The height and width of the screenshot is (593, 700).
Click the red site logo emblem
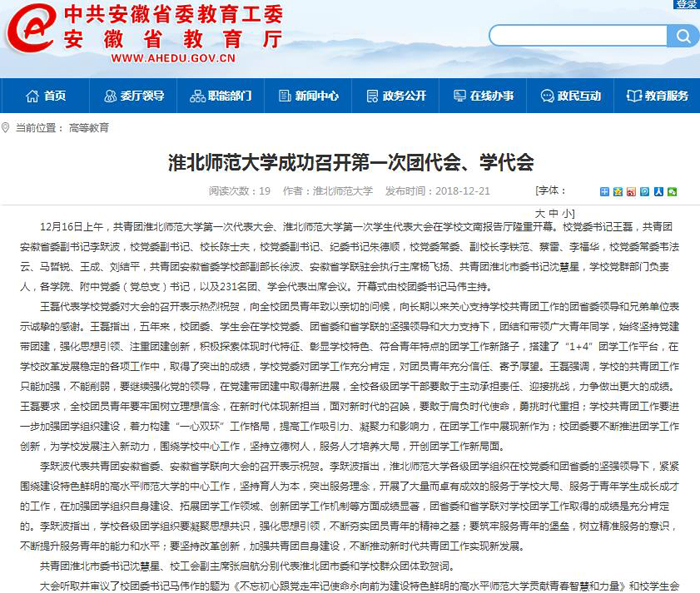(x=31, y=28)
